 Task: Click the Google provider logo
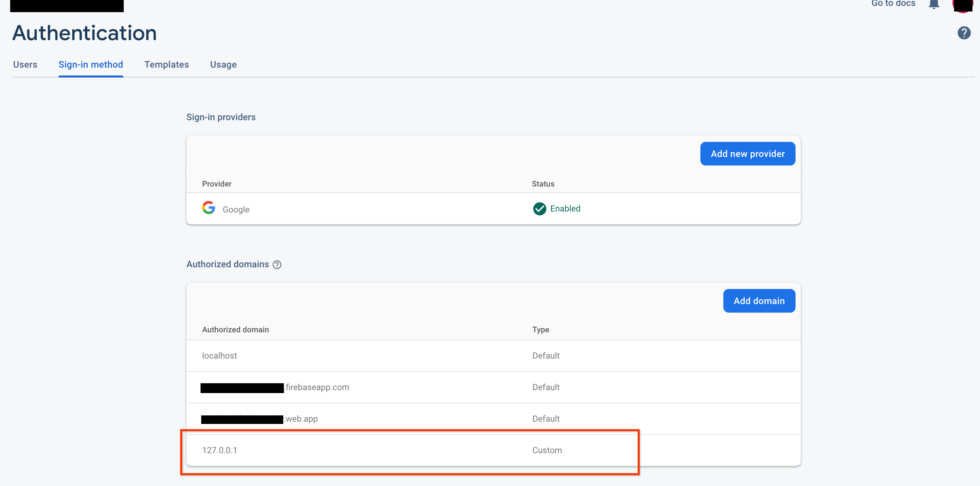coord(208,208)
